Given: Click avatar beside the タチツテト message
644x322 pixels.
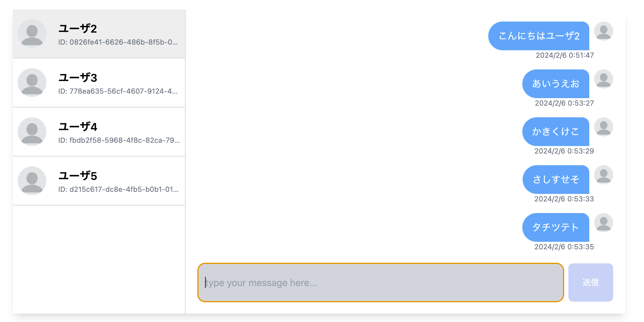Looking at the screenshot, I should pos(603,223).
